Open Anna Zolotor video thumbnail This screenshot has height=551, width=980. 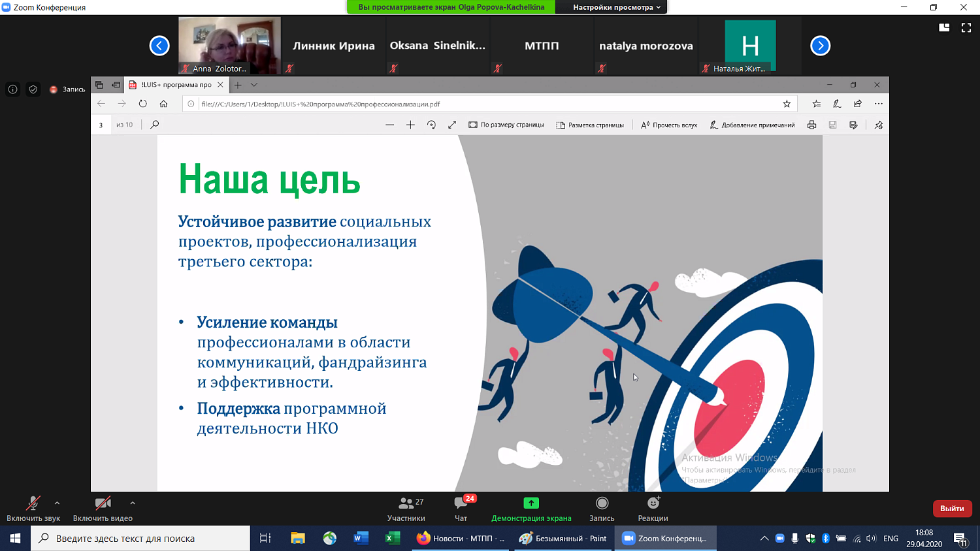coord(229,45)
